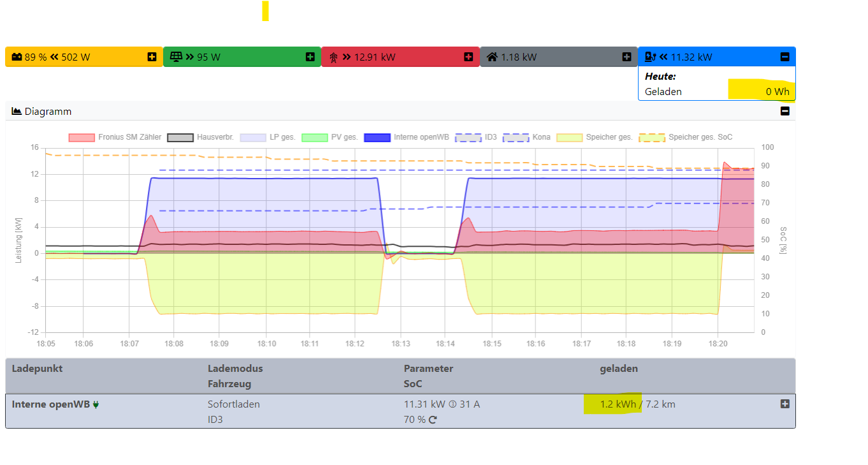Toggle Fronius SM Zähler legend series
868x465 pixels.
pos(115,137)
